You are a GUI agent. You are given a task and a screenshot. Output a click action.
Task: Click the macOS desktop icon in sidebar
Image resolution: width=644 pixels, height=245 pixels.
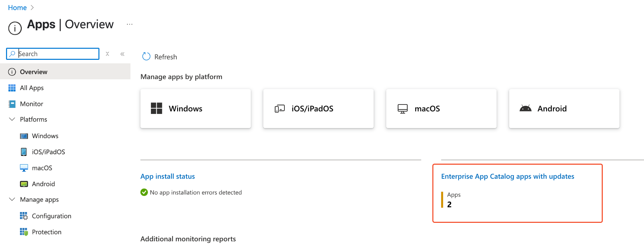coord(24,168)
